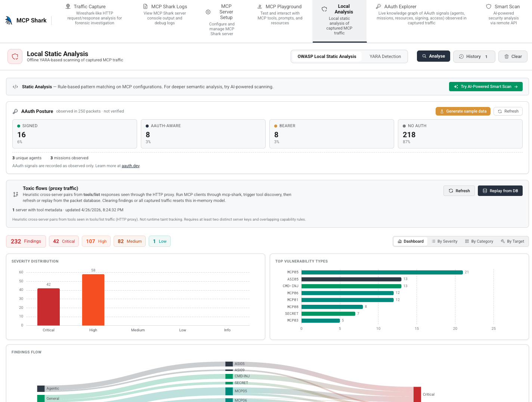Click the flask icon on Generate sample data
Image resolution: width=532 pixels, height=402 pixels.
[442, 111]
